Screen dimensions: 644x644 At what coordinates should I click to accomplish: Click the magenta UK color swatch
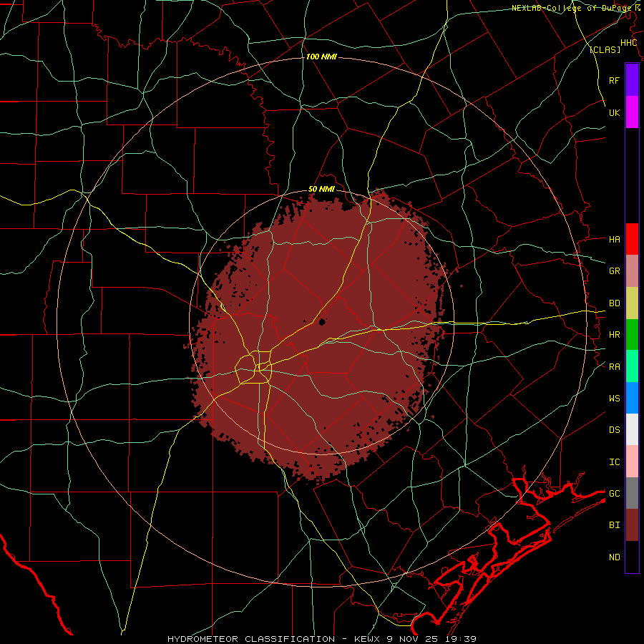(632, 112)
